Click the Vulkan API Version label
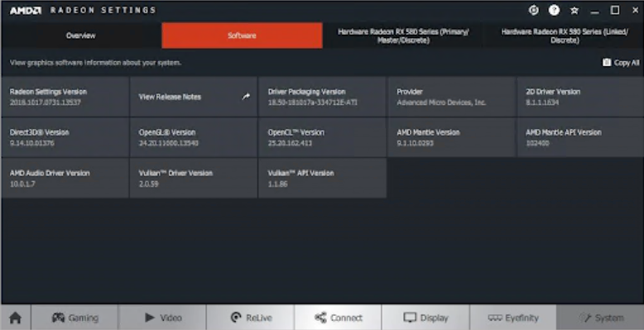Screen dimensions: 644x330 301,173
